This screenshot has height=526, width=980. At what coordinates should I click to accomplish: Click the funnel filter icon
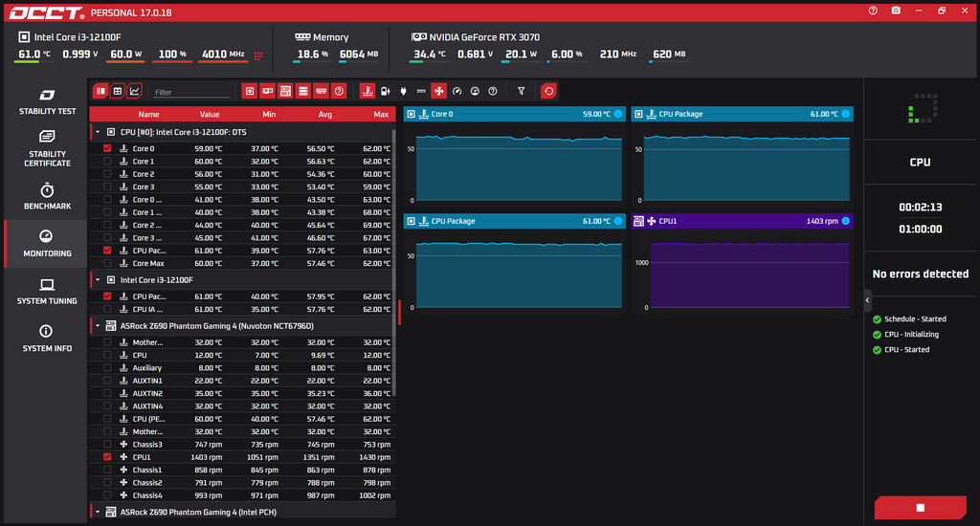tap(521, 91)
